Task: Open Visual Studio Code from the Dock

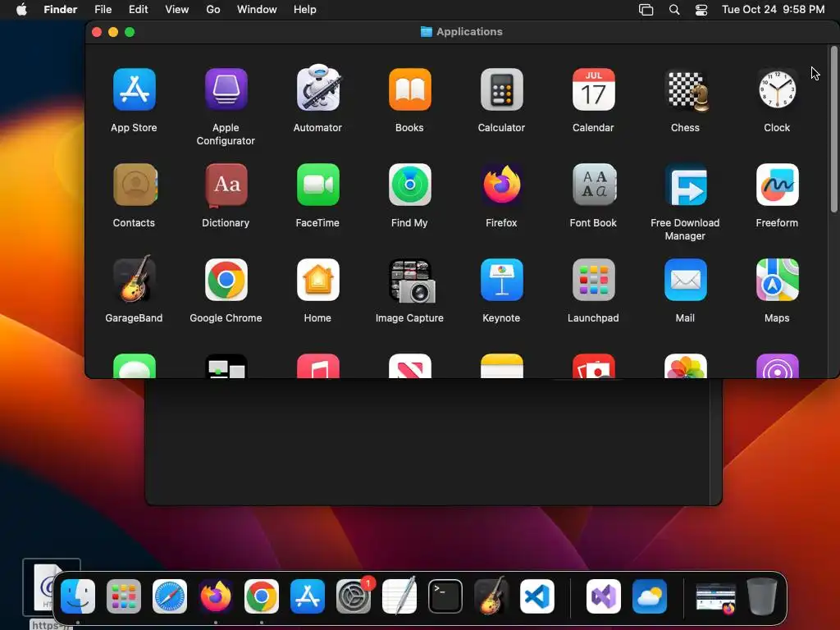Action: point(537,596)
